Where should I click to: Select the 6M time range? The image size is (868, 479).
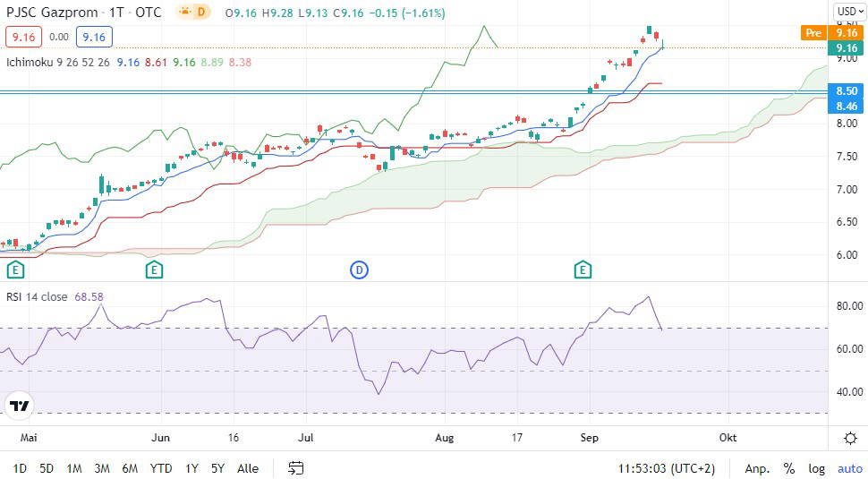[x=130, y=468]
